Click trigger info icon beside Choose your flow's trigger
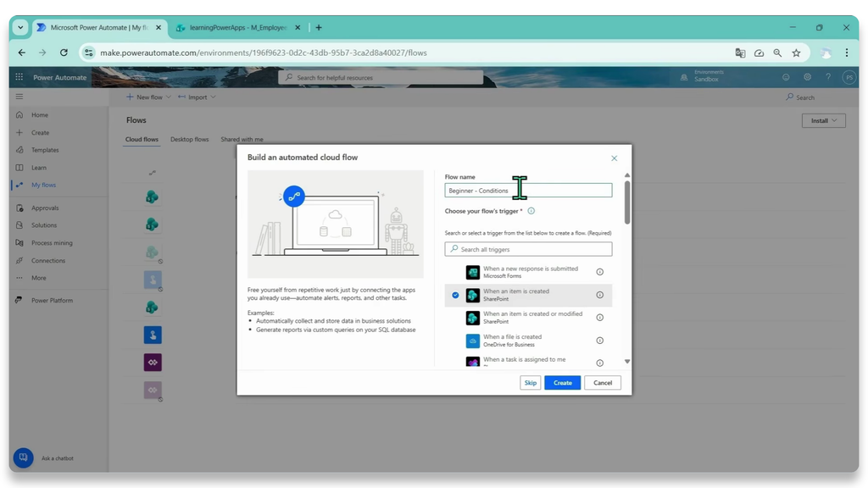Viewport: 868px width, 488px height. 531,211
